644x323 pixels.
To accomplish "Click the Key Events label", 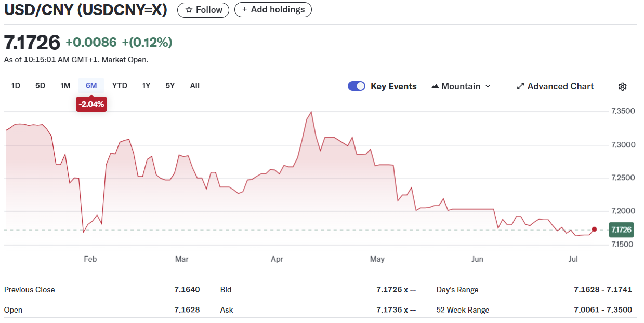I will [x=393, y=86].
